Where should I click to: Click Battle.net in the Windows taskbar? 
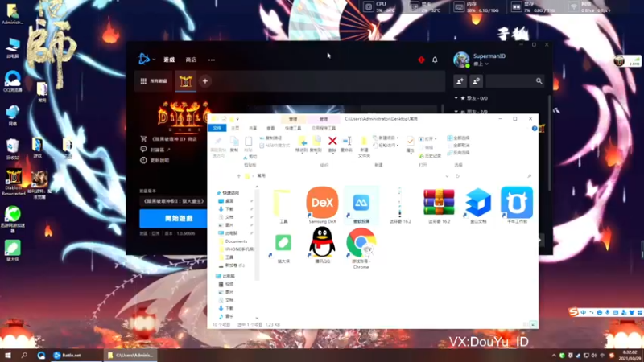[x=76, y=355]
